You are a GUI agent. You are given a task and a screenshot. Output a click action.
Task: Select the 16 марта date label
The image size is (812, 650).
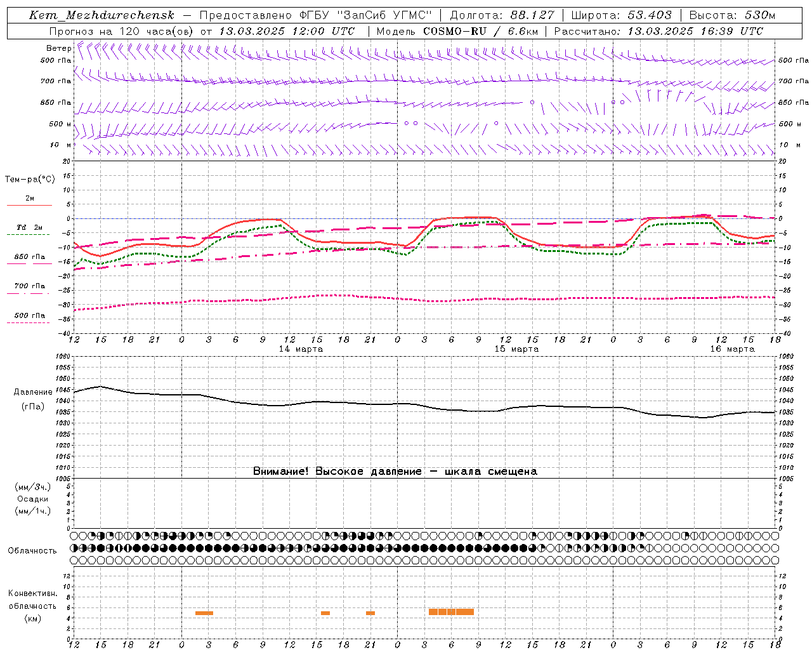pyautogui.click(x=732, y=349)
